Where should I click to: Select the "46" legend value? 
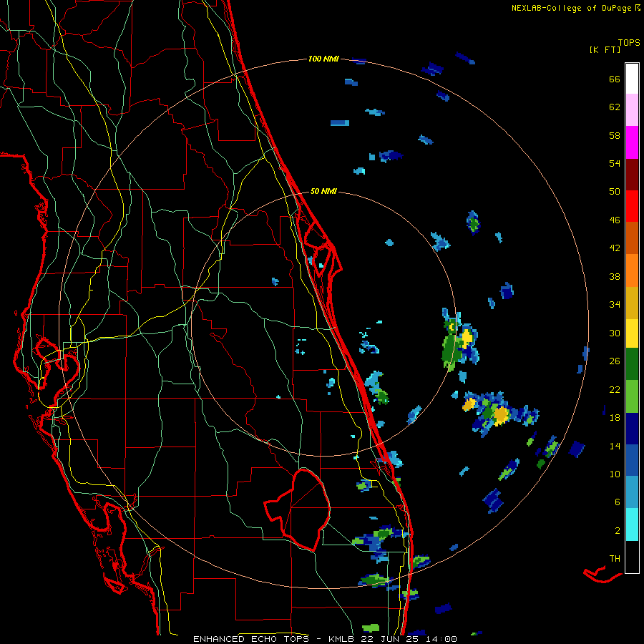point(615,220)
